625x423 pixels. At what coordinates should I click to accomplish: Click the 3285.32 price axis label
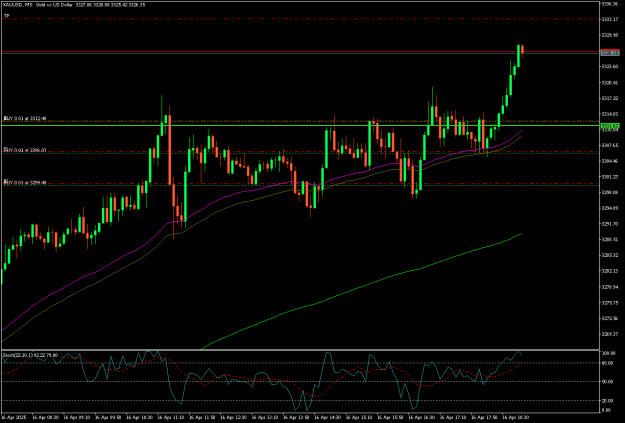coord(610,255)
